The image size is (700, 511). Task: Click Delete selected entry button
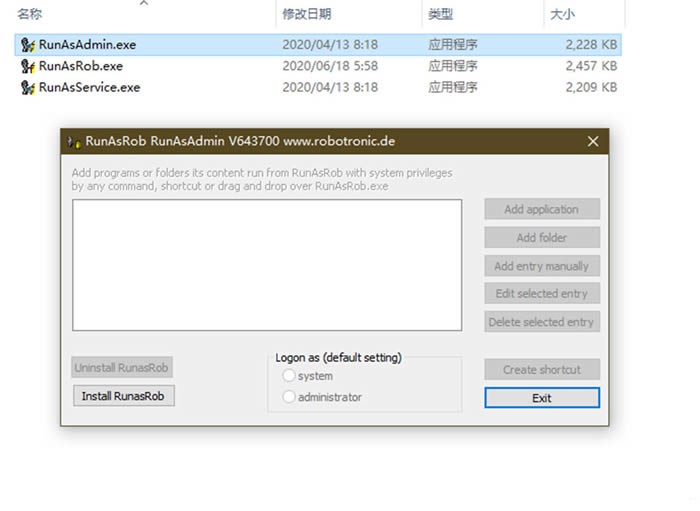542,322
